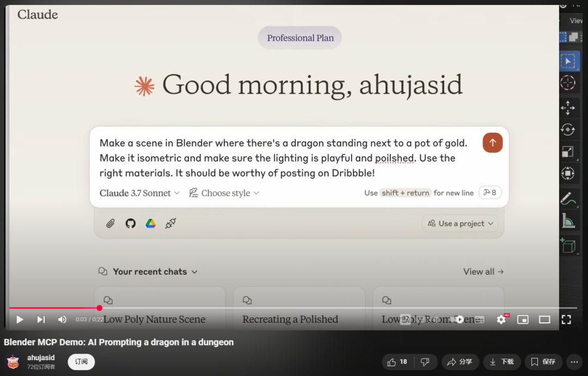The height and width of the screenshot is (376, 588).
Task: Open the tools button showing 8
Action: 490,193
